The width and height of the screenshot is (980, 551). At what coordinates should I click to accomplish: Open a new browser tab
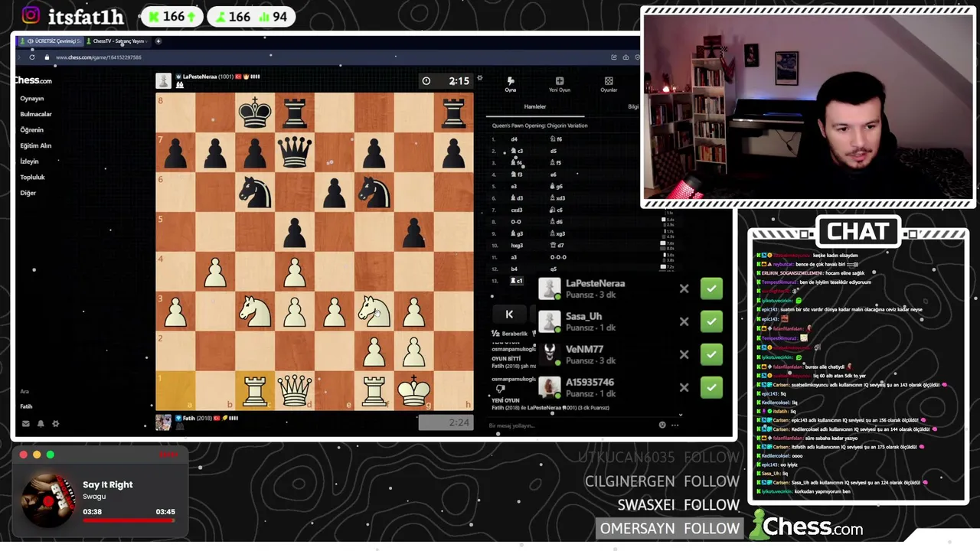[158, 41]
